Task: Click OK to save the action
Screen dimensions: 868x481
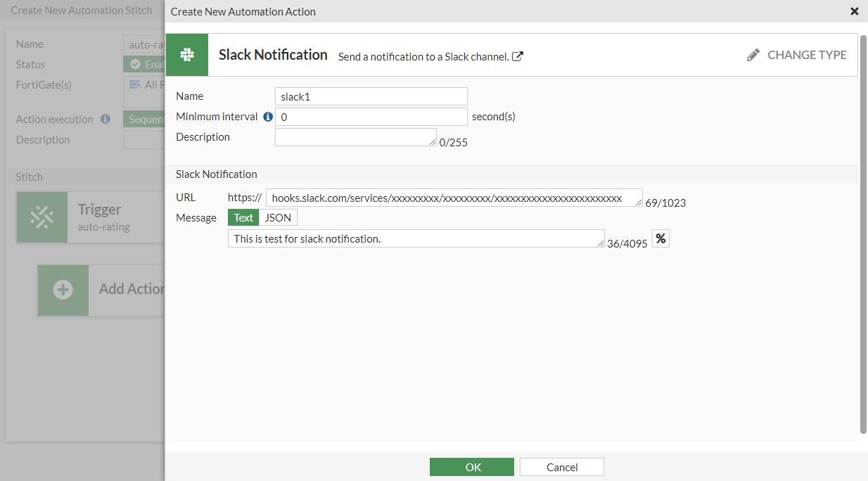Action: pyautogui.click(x=472, y=467)
